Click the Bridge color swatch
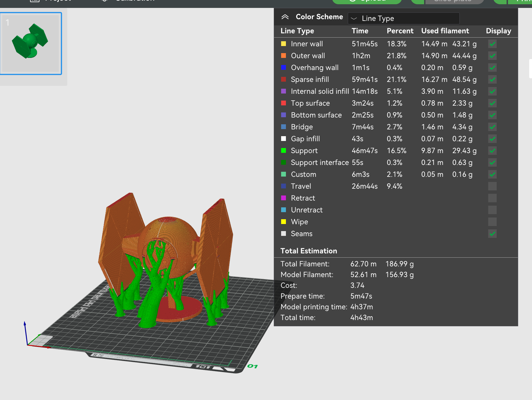This screenshot has height=400, width=532. [x=283, y=127]
